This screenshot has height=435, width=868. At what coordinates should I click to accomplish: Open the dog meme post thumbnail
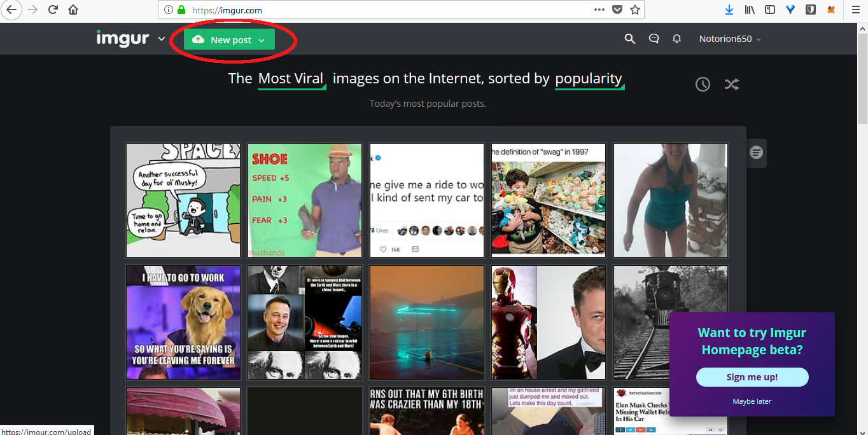pyautogui.click(x=183, y=322)
